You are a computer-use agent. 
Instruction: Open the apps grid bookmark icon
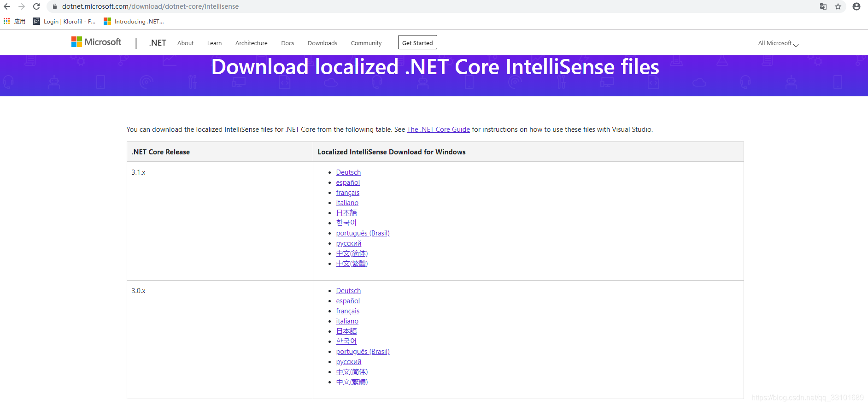[x=7, y=21]
